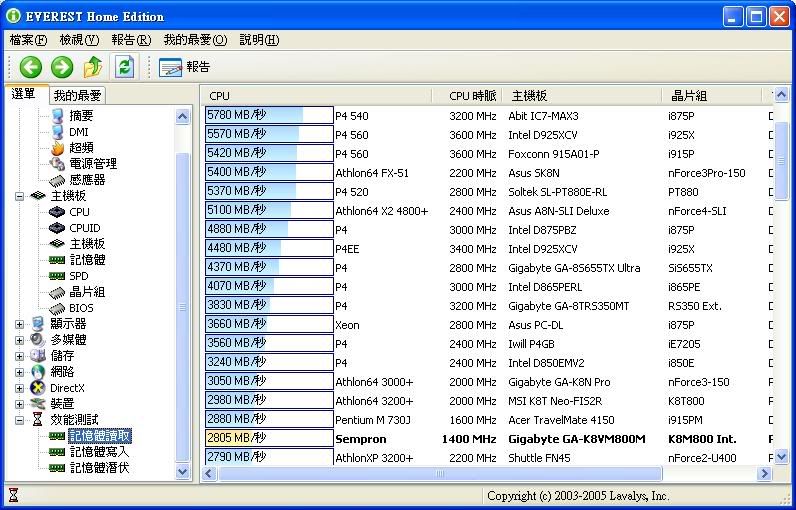Sort by the CPU column header
Image resolution: width=796 pixels, height=510 pixels.
click(x=317, y=96)
